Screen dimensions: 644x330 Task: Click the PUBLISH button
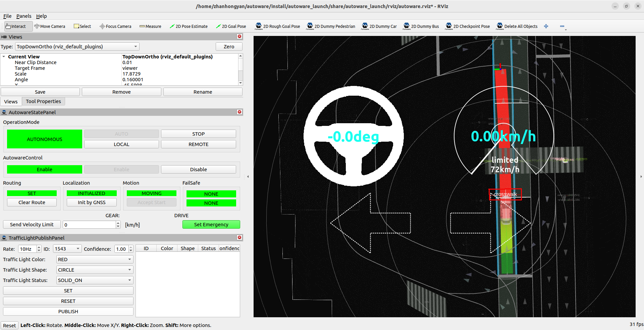tap(68, 312)
